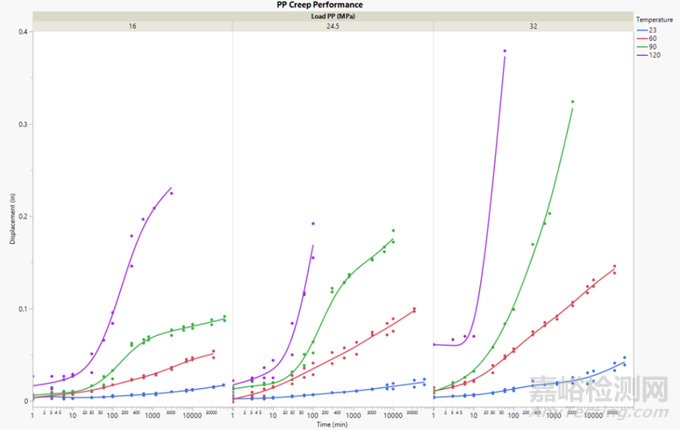The height and width of the screenshot is (430, 680).
Task: Click the red 60 legend line swatch
Action: 641,37
